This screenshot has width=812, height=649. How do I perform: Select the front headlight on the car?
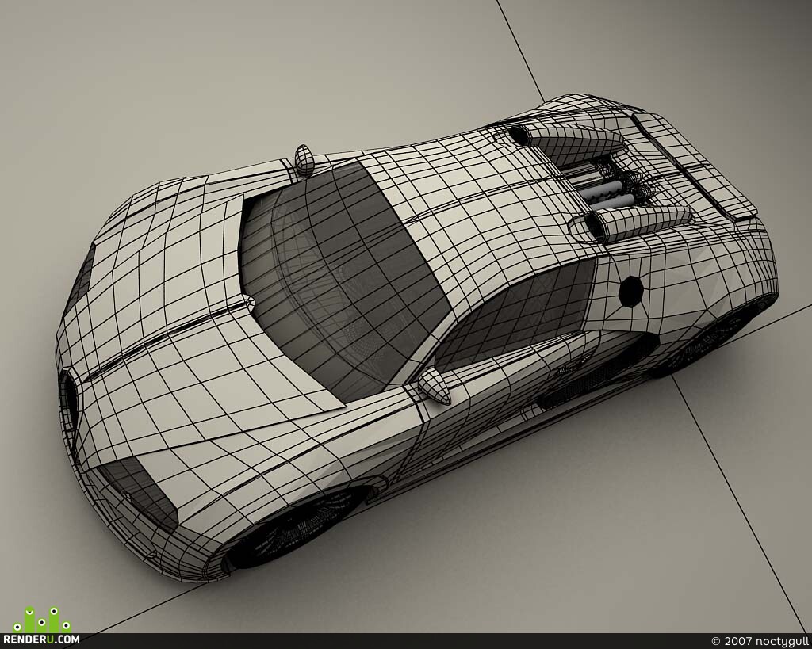(x=139, y=493)
